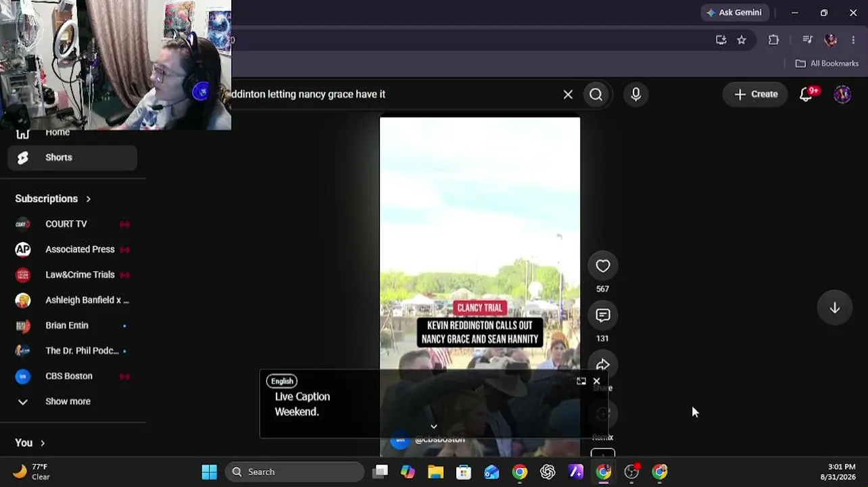Image resolution: width=868 pixels, height=487 pixels.
Task: Open the Brian Entin channel
Action: point(72,325)
